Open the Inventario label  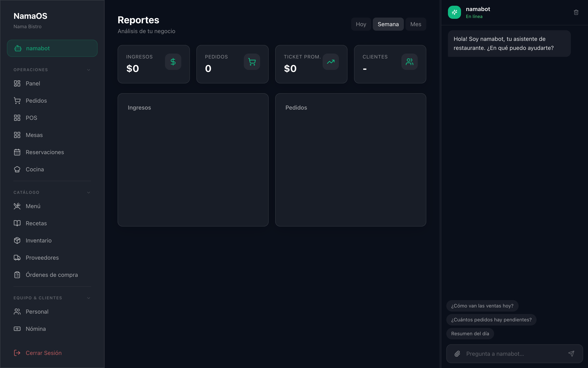[39, 240]
